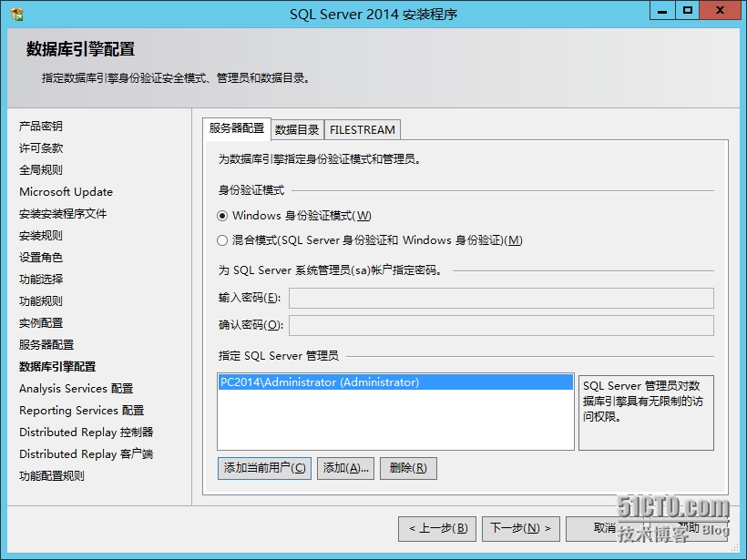Select Windows 身份验证模式 radio button
747x560 pixels.
(x=222, y=216)
